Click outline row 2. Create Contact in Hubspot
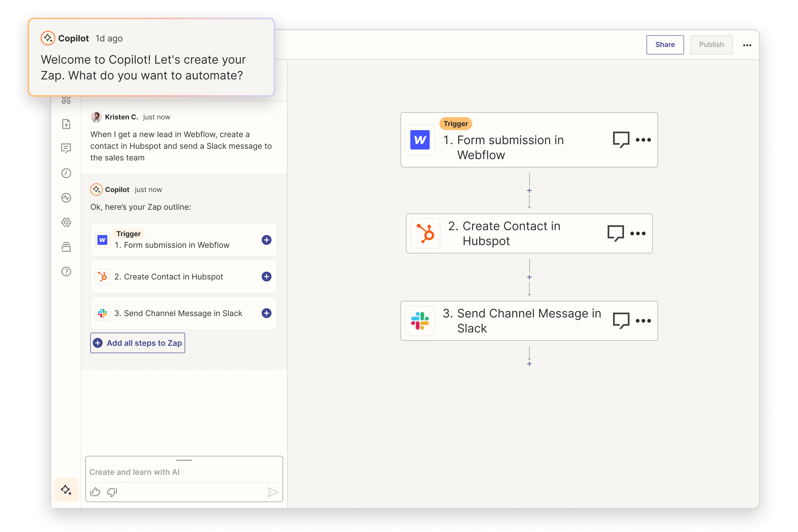The height and width of the screenshot is (532, 798). tap(183, 277)
